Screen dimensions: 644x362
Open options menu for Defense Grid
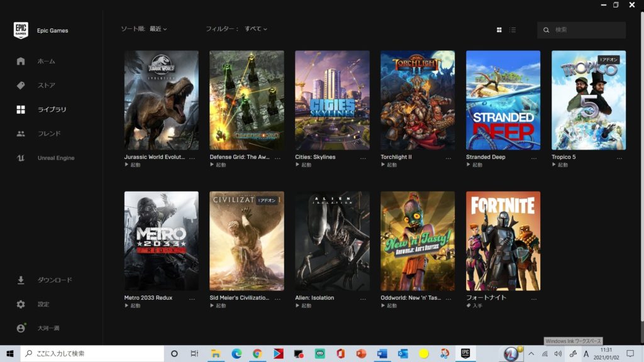pyautogui.click(x=277, y=158)
